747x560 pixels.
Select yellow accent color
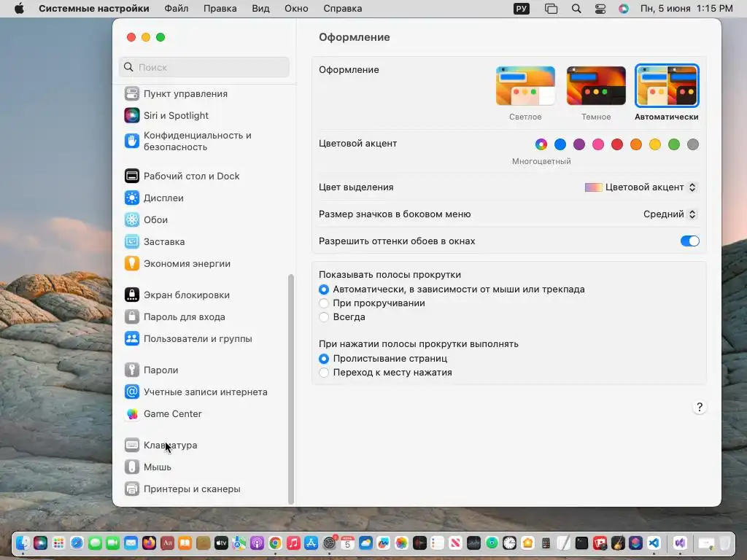[x=655, y=144]
